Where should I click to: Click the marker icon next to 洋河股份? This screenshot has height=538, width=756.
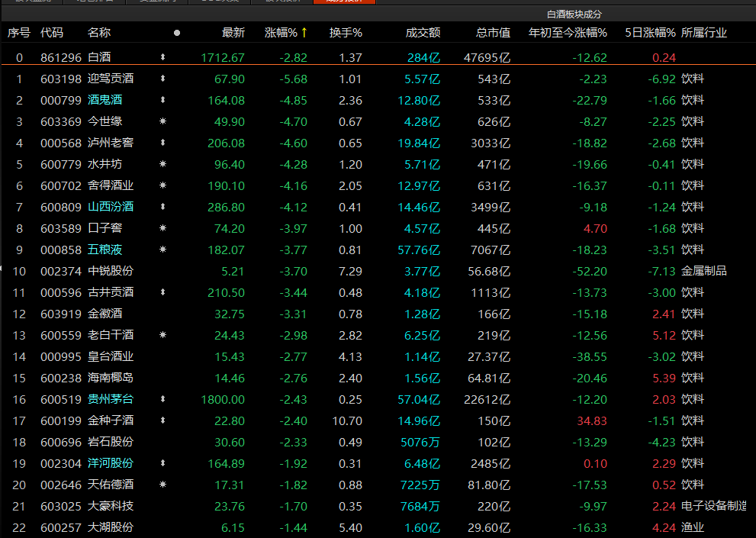click(163, 463)
